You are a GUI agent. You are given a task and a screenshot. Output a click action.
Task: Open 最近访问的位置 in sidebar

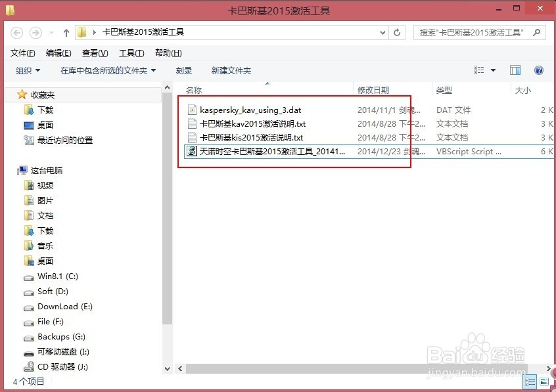tap(65, 141)
